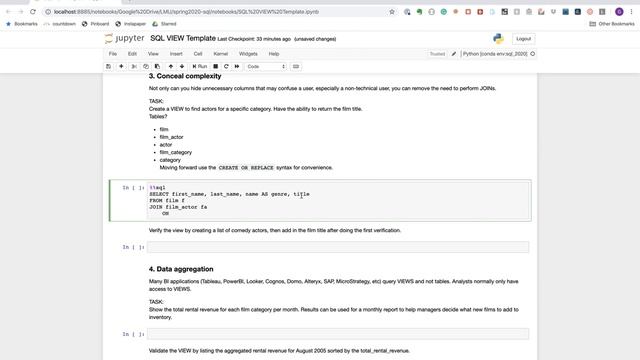Open the command palette keyboard icon
Image resolution: width=640 pixels, height=360 pixels.
(x=296, y=66)
